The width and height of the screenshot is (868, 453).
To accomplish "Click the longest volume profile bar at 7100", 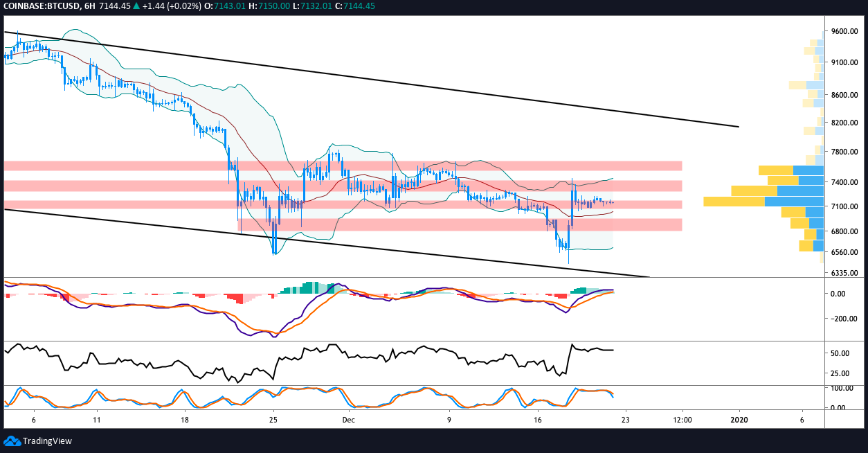I will [x=763, y=202].
